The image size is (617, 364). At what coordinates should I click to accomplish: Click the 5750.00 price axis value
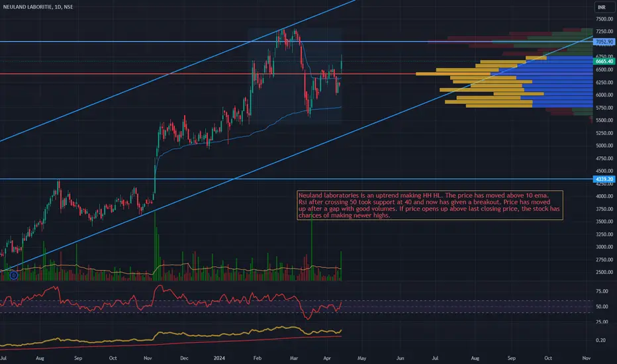point(604,107)
